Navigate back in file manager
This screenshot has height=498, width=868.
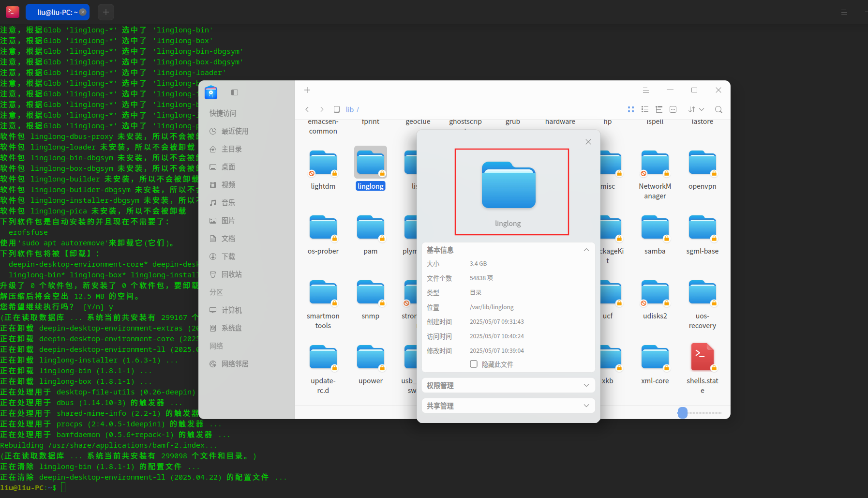tap(307, 109)
